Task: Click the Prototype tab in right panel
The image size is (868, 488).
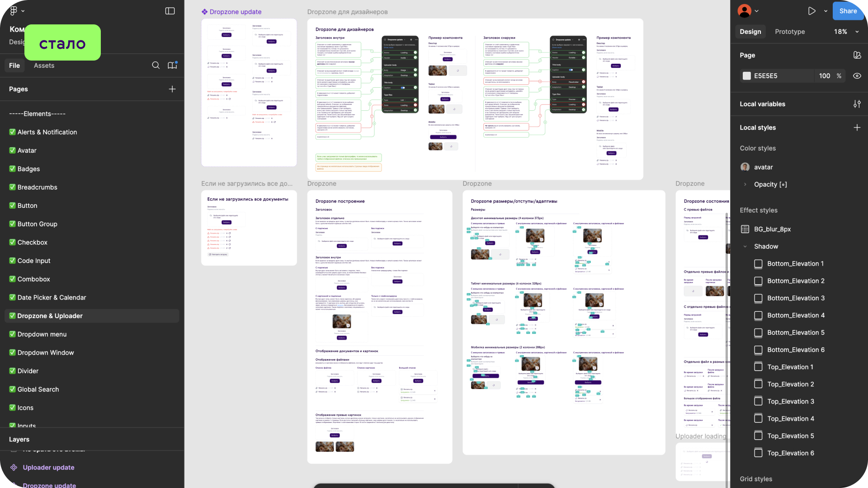Action: pyautogui.click(x=790, y=32)
